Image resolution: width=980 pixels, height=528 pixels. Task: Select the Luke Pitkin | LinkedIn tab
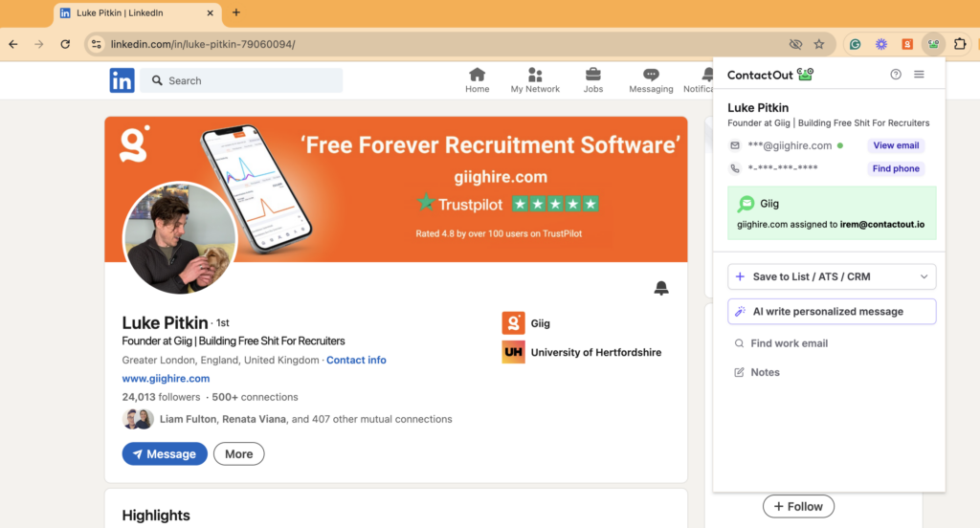click(138, 13)
